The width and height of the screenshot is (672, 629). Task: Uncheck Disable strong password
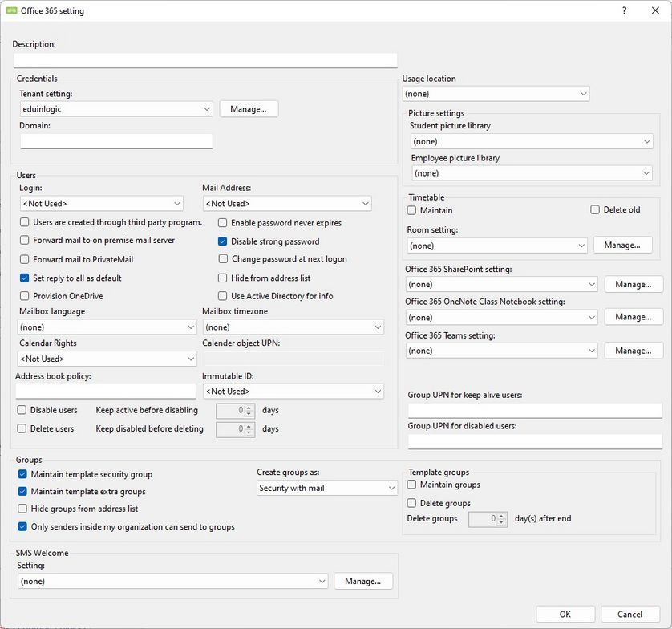224,241
